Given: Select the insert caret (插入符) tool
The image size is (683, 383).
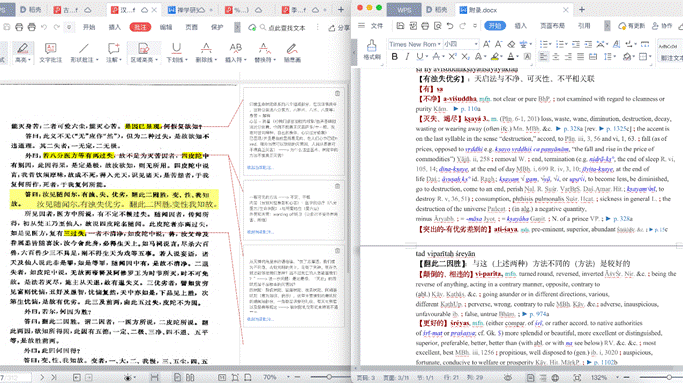Looking at the screenshot, I should pos(236,52).
